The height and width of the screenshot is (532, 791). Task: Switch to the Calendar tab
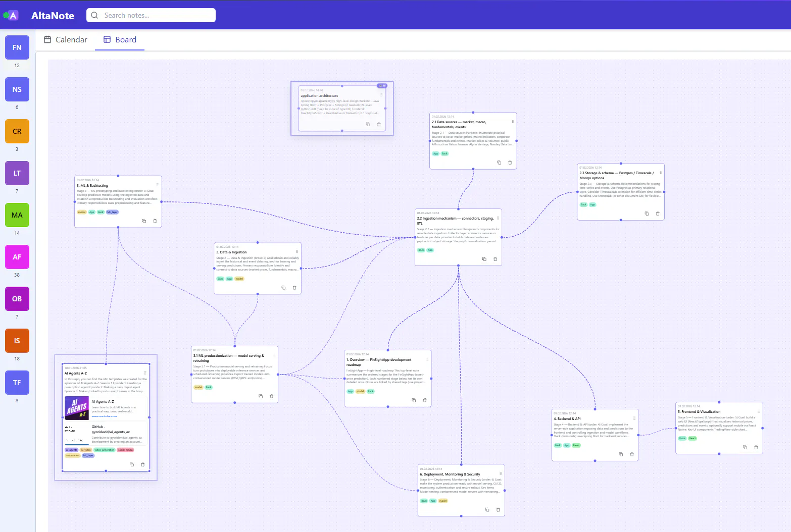click(x=66, y=39)
